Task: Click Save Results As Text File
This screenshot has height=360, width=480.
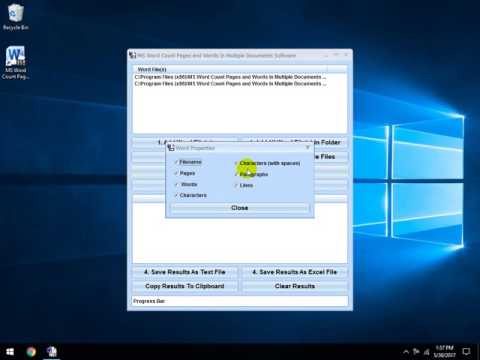Action: point(185,272)
